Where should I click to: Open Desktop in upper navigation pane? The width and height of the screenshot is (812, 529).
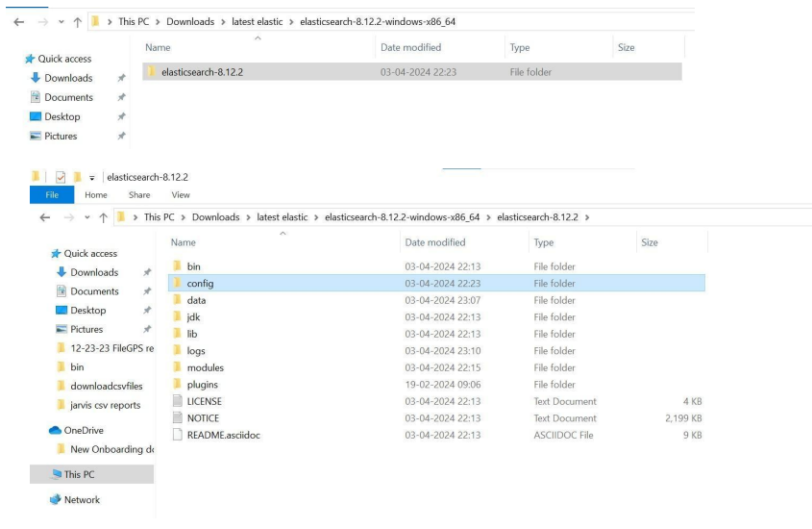(56, 116)
